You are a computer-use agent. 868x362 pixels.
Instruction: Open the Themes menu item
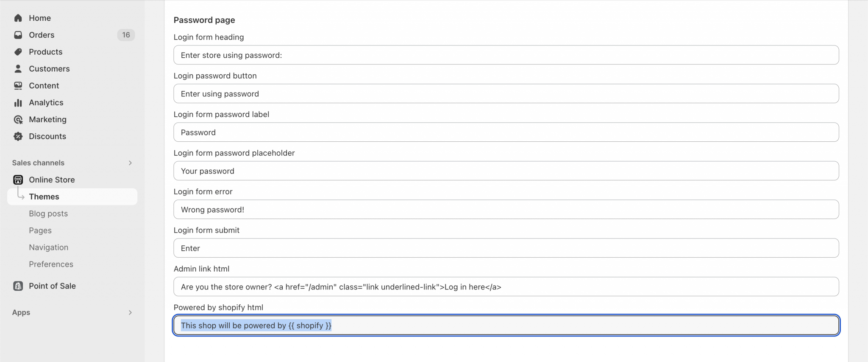[44, 197]
